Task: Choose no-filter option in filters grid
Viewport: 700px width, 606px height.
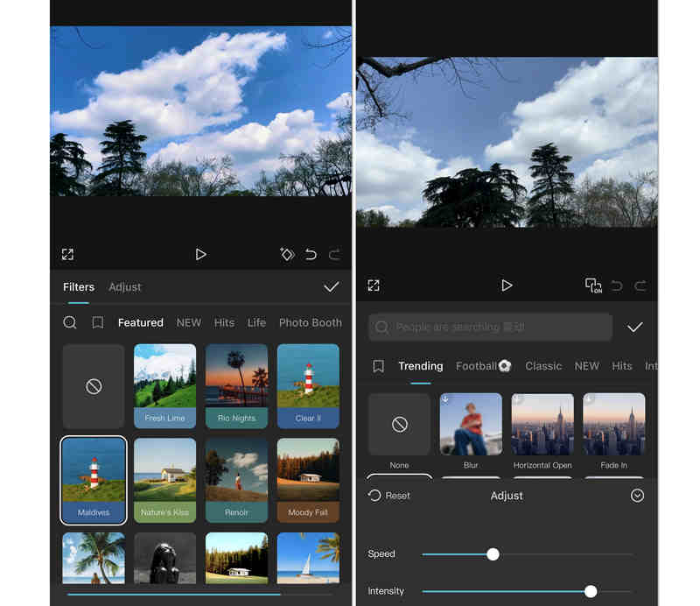Action: point(94,386)
